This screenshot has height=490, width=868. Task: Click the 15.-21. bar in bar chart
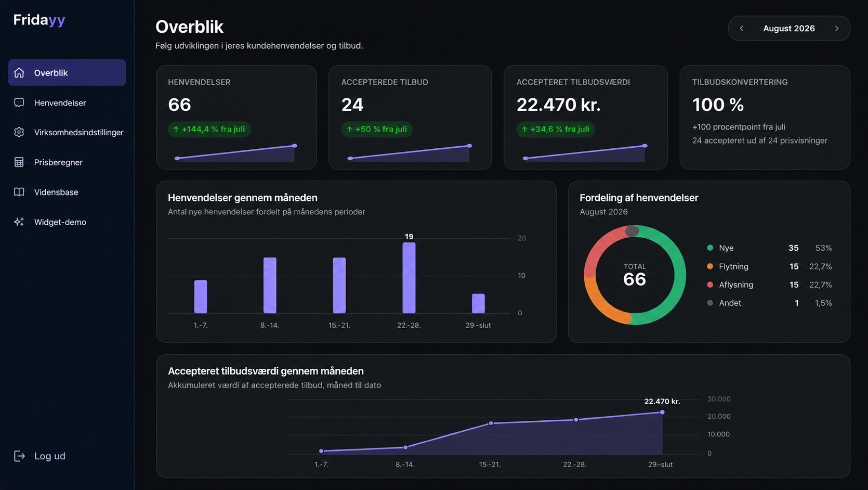pos(339,285)
